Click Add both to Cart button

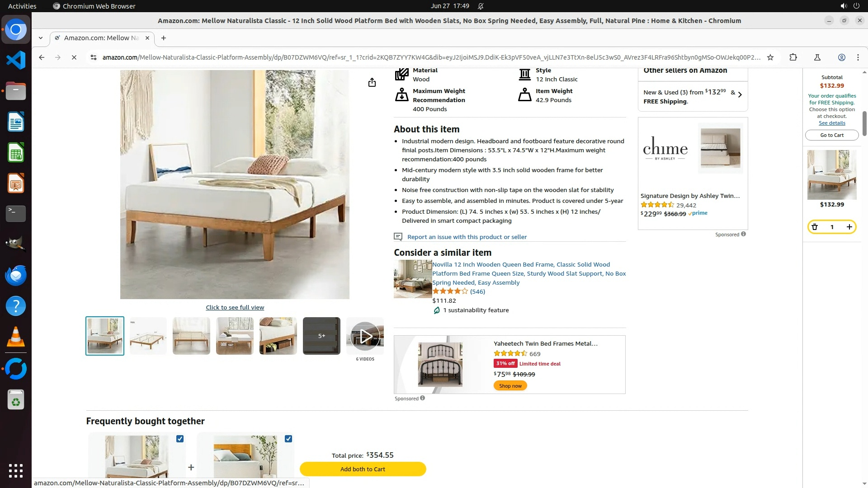pos(363,469)
